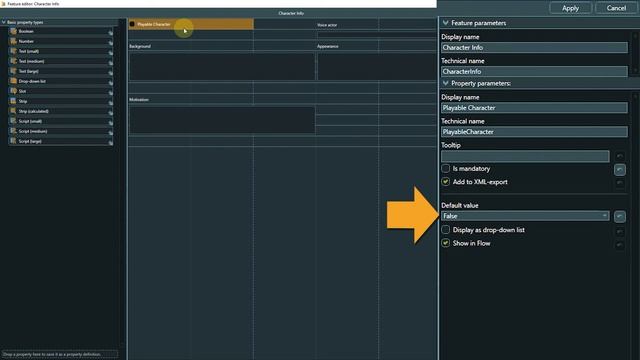Select the Drop-down list property icon
The width and height of the screenshot is (640, 360).
[x=13, y=81]
